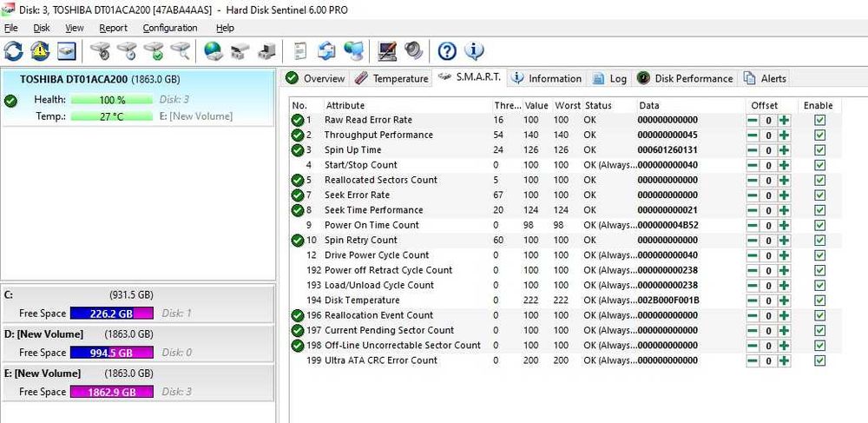Open the Disk Performance tab

(x=685, y=79)
